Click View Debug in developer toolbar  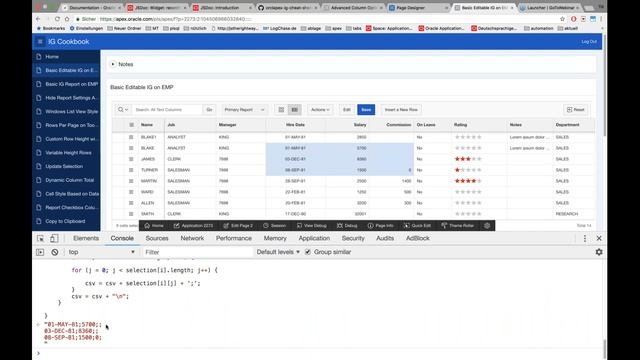point(311,226)
